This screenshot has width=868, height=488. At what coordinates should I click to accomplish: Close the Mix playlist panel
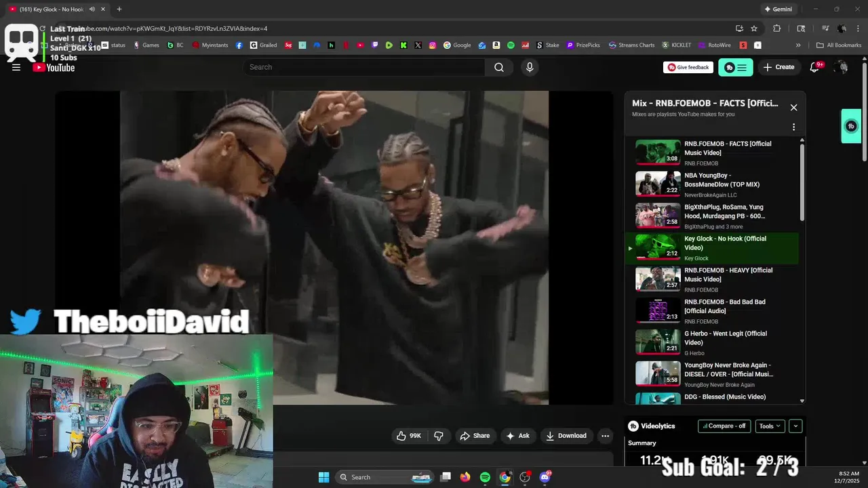click(793, 107)
